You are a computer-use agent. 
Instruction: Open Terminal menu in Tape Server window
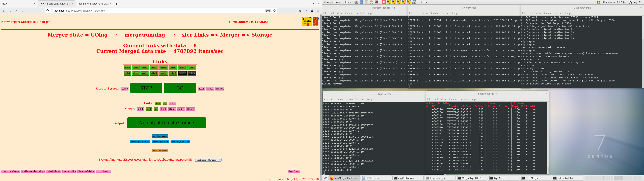(360, 100)
